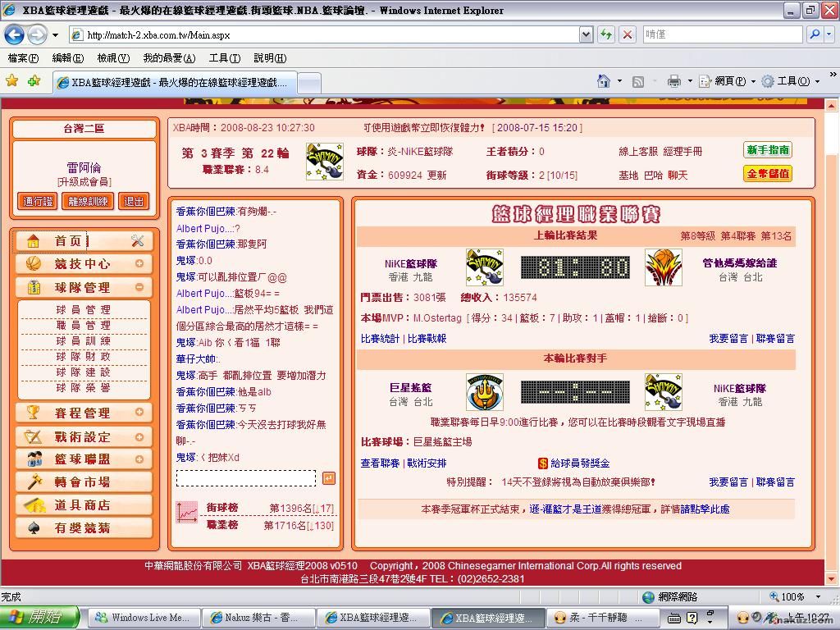Click the chat message input box
This screenshot has height=630, width=840.
click(x=245, y=478)
